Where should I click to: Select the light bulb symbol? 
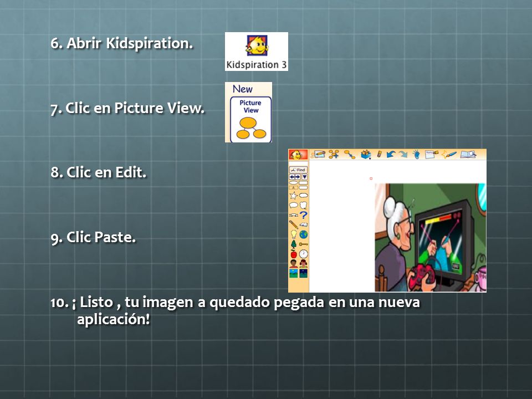click(x=294, y=235)
